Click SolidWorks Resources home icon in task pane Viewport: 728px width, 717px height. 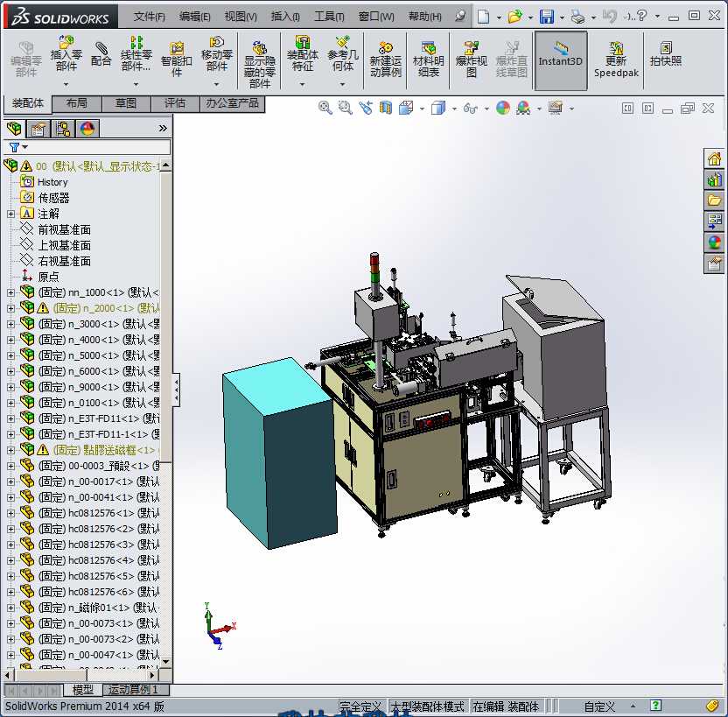(x=714, y=158)
